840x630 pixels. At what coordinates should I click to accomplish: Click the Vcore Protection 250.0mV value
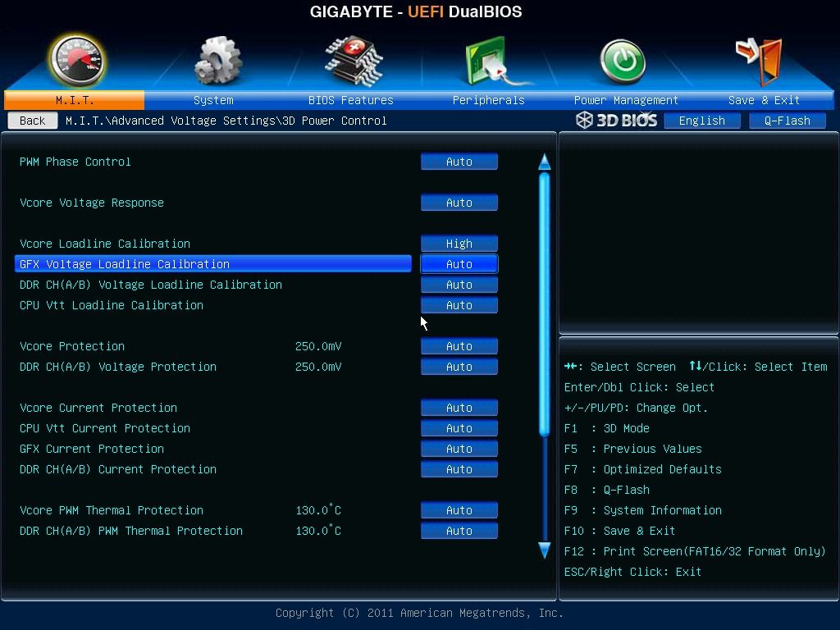pyautogui.click(x=318, y=346)
